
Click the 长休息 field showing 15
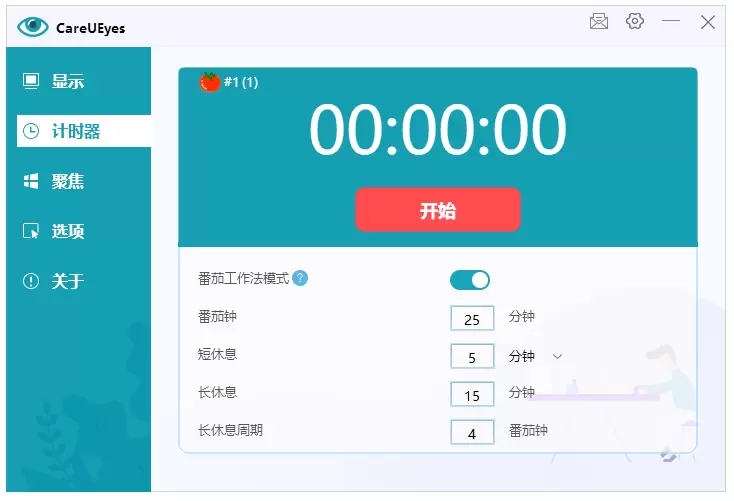472,394
